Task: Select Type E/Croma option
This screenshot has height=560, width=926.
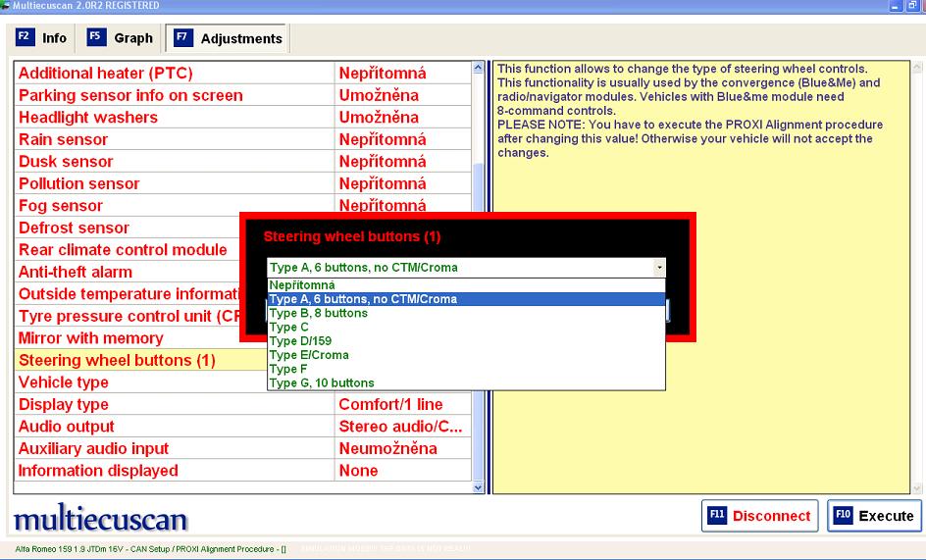Action: (467, 355)
